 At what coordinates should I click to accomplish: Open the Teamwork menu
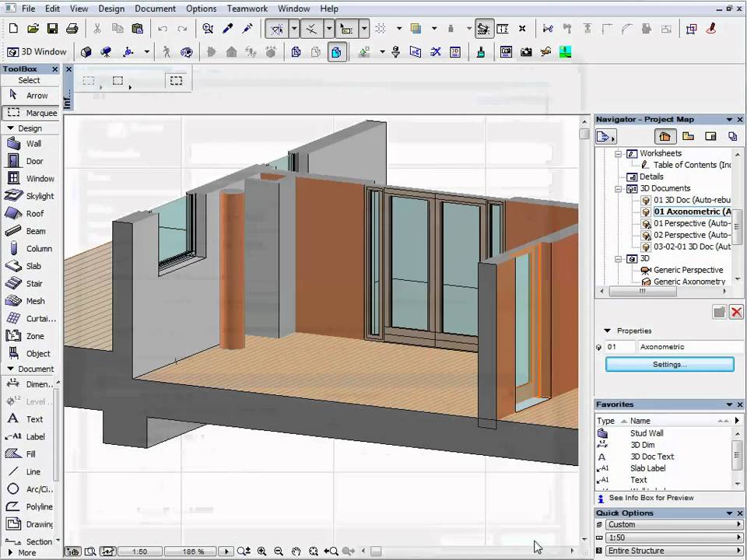click(x=247, y=9)
